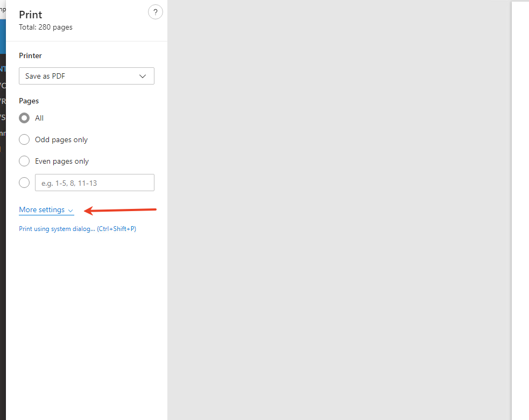Click the Printer section label
This screenshot has height=420, width=529.
pos(30,55)
